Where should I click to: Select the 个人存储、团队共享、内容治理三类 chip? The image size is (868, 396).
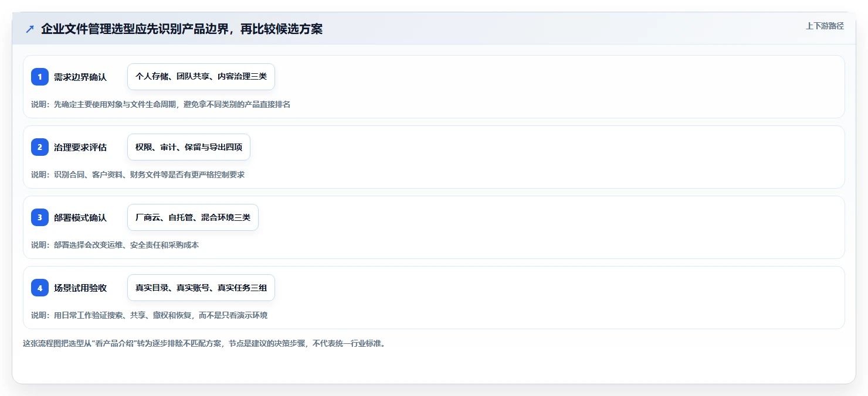click(x=201, y=77)
